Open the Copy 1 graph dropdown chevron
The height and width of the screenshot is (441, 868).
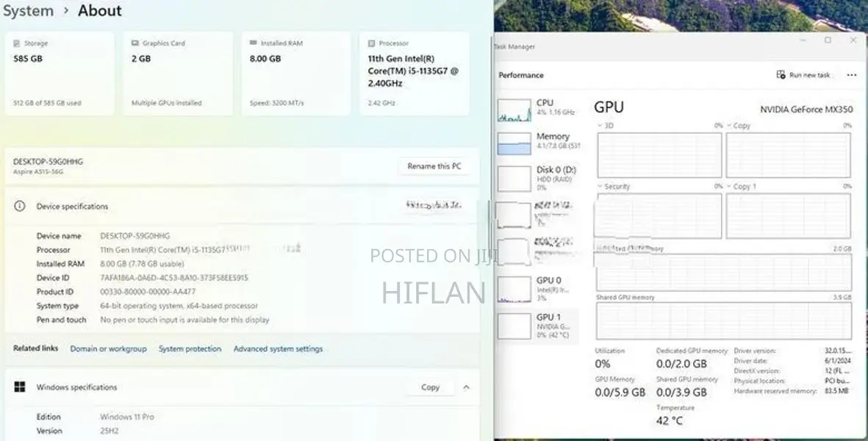[x=729, y=187]
